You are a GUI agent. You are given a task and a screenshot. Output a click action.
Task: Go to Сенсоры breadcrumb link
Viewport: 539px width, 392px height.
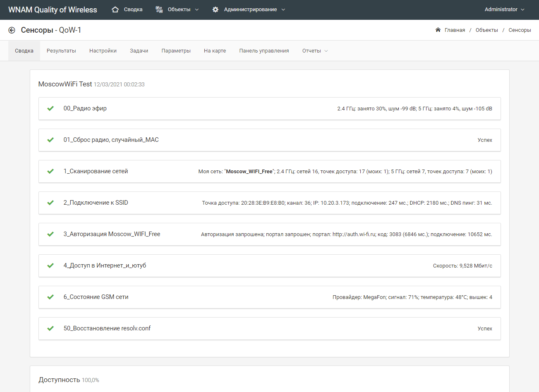pos(520,30)
